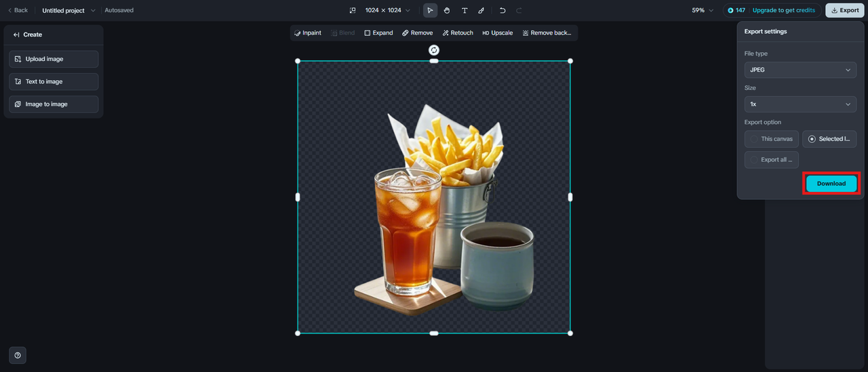Image resolution: width=868 pixels, height=372 pixels.
Task: Click the Export button
Action: tap(844, 10)
